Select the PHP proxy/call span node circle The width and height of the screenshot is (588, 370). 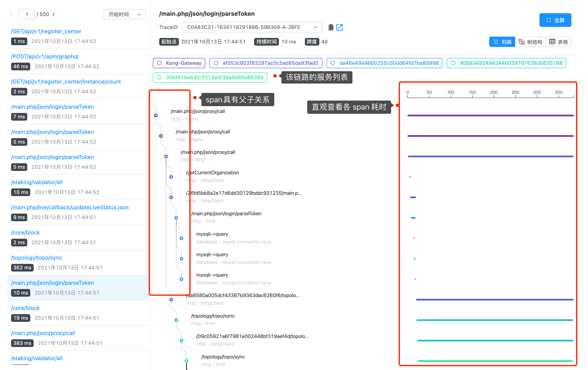(166, 156)
